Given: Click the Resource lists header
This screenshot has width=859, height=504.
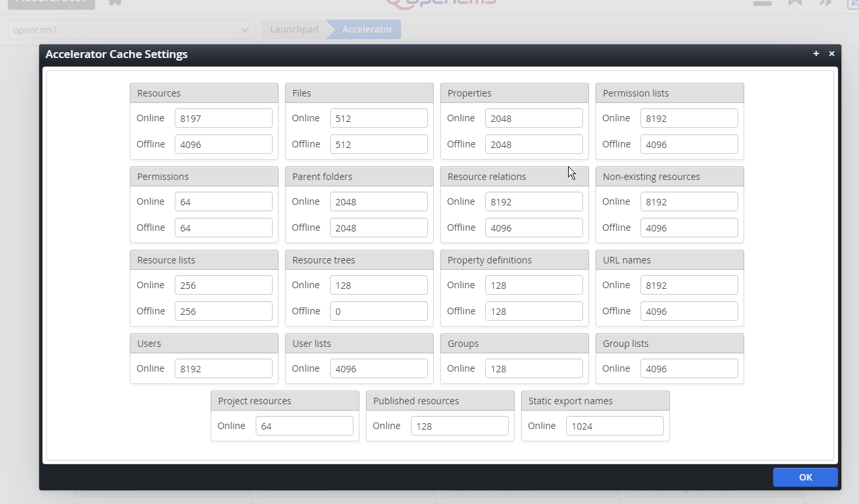Looking at the screenshot, I should pyautogui.click(x=204, y=260).
